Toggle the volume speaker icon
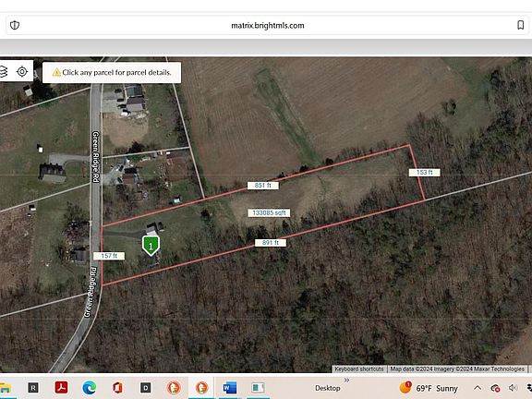The height and width of the screenshot is (399, 532). (x=513, y=388)
